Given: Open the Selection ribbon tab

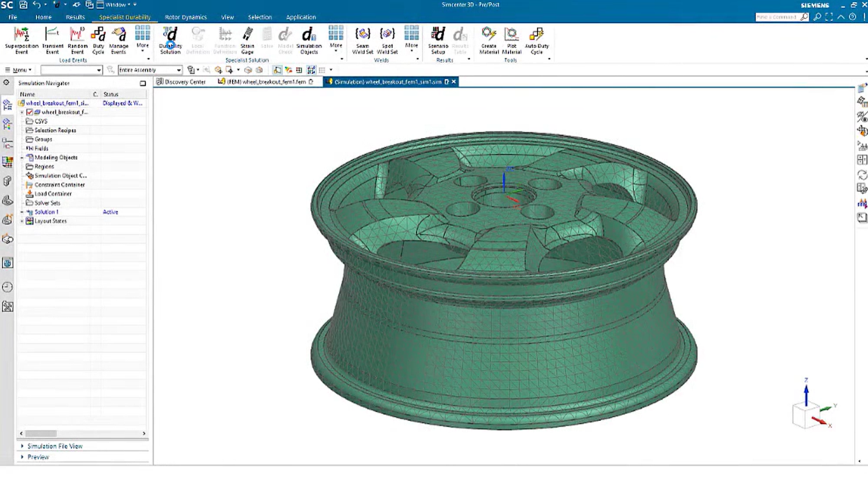Looking at the screenshot, I should 260,17.
